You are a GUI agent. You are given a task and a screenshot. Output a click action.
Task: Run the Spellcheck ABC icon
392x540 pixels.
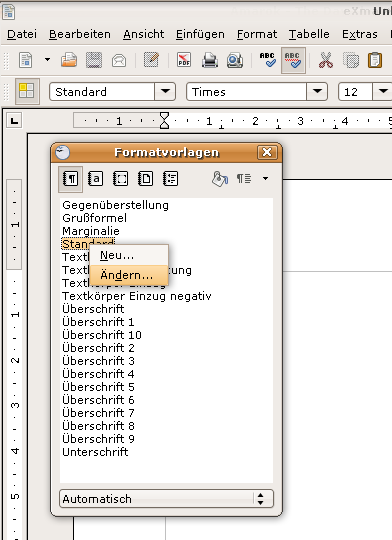(268, 60)
